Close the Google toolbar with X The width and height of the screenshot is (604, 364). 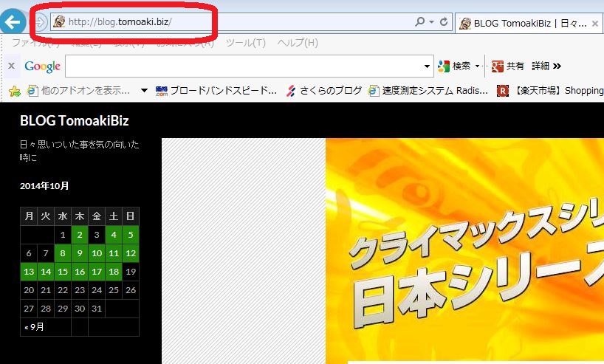tap(11, 66)
